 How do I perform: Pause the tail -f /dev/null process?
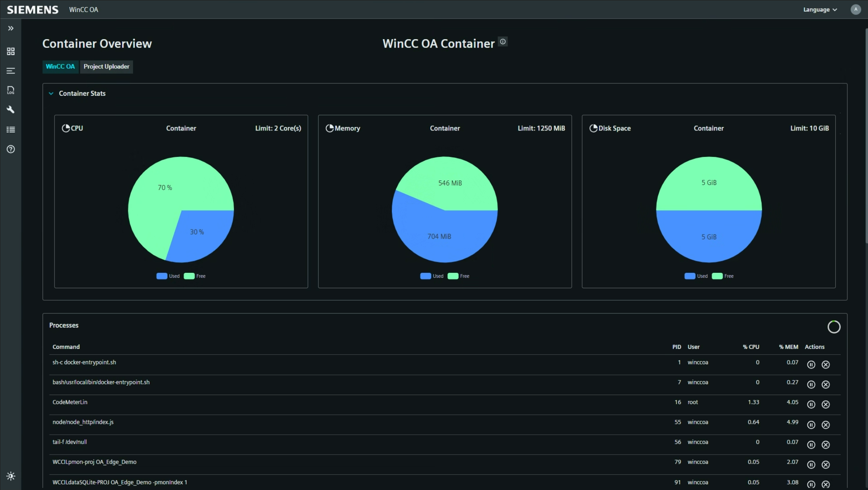[x=811, y=445]
